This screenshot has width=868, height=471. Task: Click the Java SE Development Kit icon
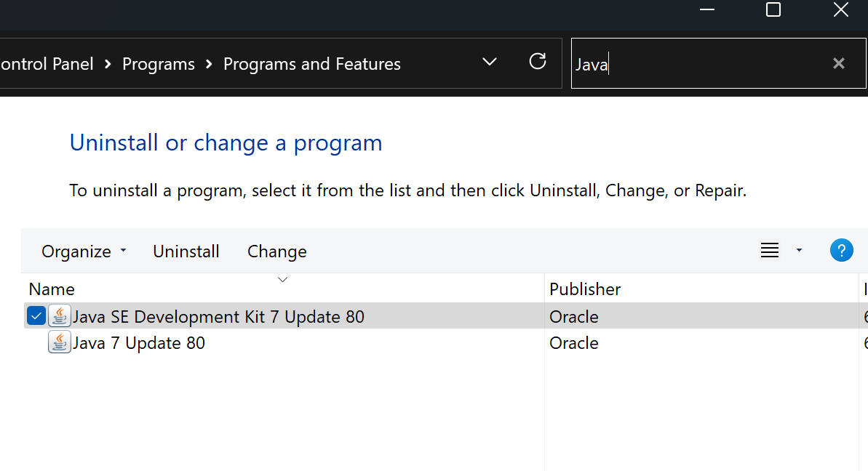59,316
